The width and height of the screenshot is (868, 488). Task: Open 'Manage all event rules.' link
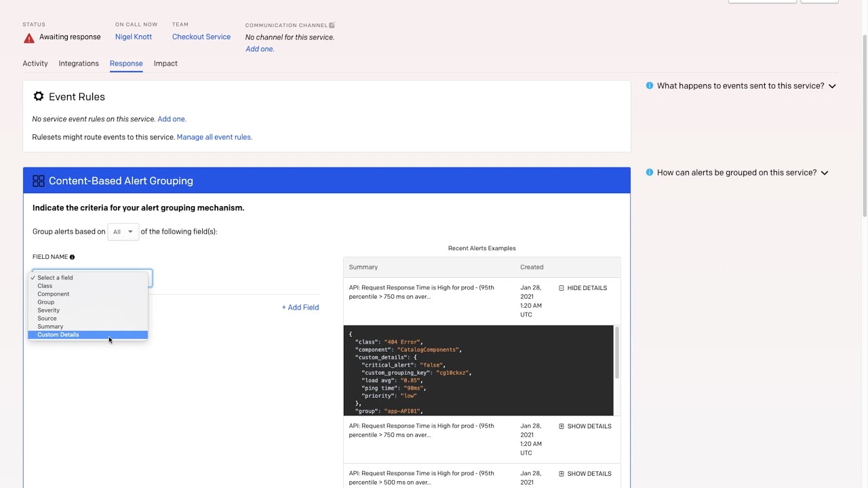coord(214,138)
